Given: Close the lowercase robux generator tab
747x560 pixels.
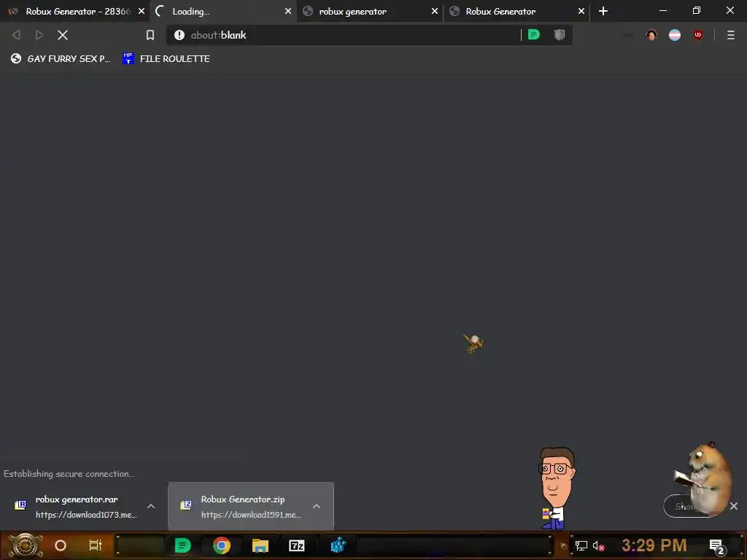Looking at the screenshot, I should tap(435, 11).
